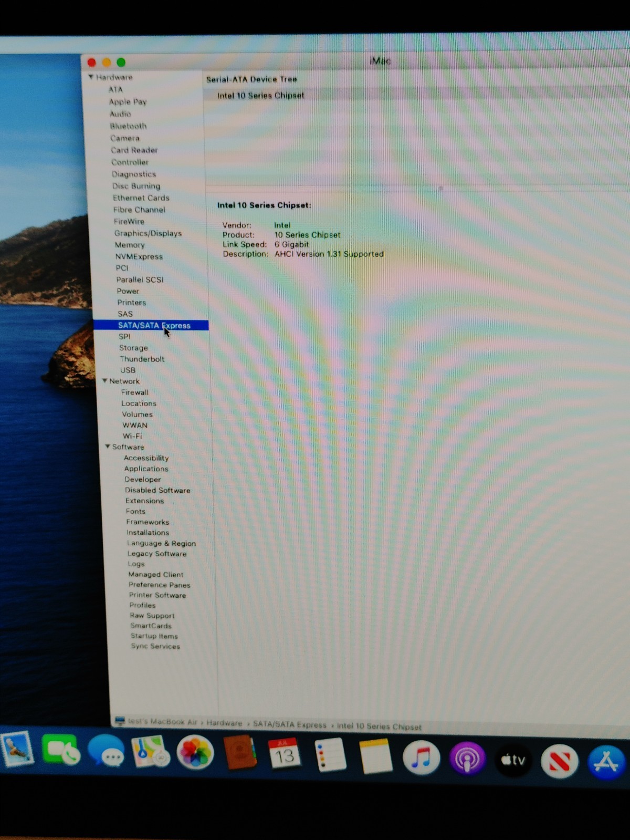Open Calendar showing 13 in Dock
The height and width of the screenshot is (840, 630).
284,754
